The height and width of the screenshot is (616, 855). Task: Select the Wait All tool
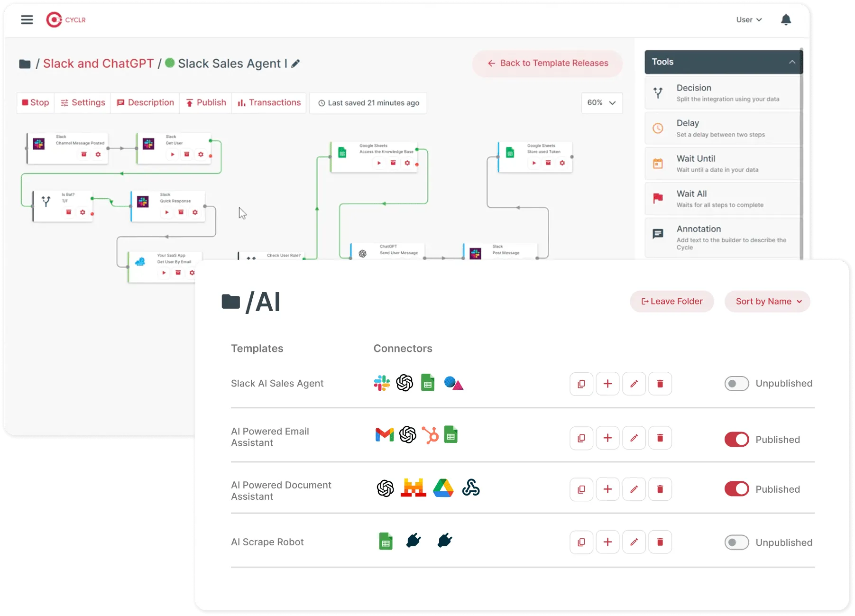pyautogui.click(x=691, y=198)
